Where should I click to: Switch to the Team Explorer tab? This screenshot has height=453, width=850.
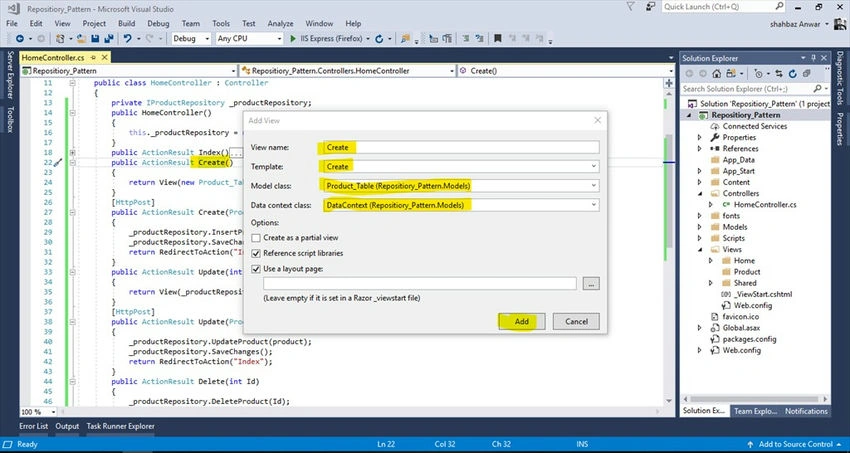point(756,411)
